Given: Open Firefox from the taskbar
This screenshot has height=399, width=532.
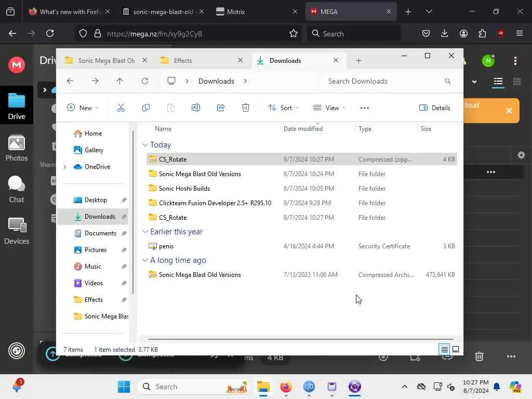Looking at the screenshot, I should click(x=286, y=387).
